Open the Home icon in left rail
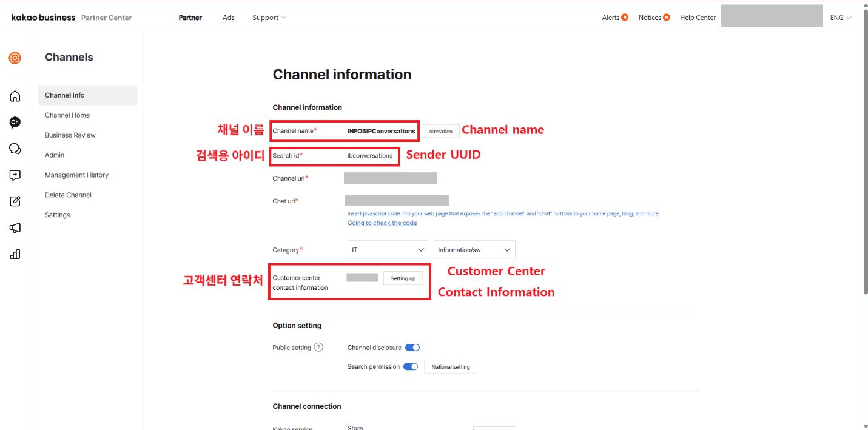 click(15, 96)
